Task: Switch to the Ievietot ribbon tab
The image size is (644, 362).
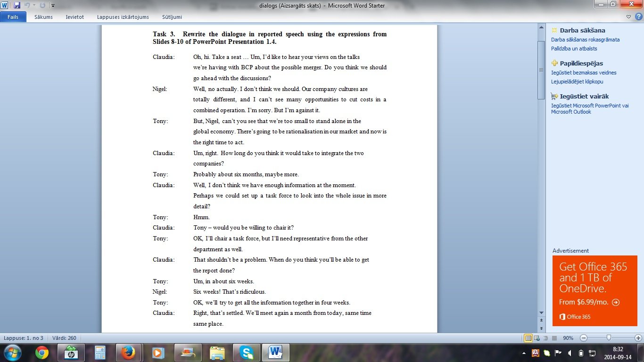Action: coord(74,17)
